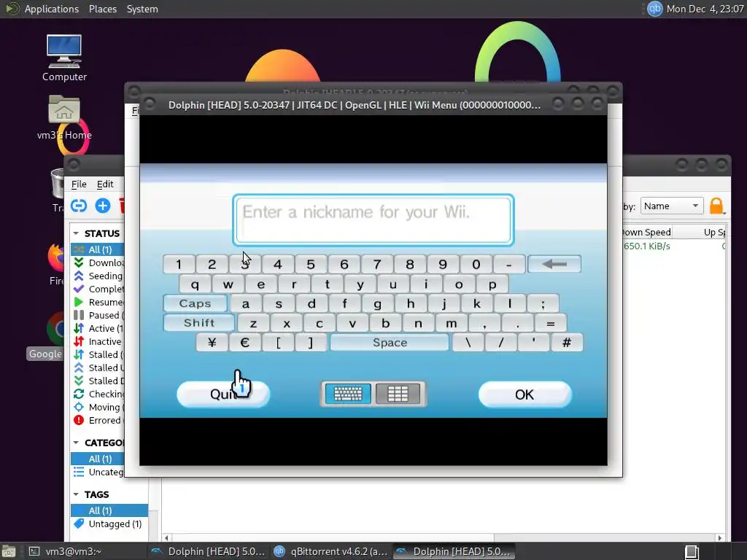The image size is (747, 560).
Task: Select the Paused status filter
Action: click(x=98, y=315)
